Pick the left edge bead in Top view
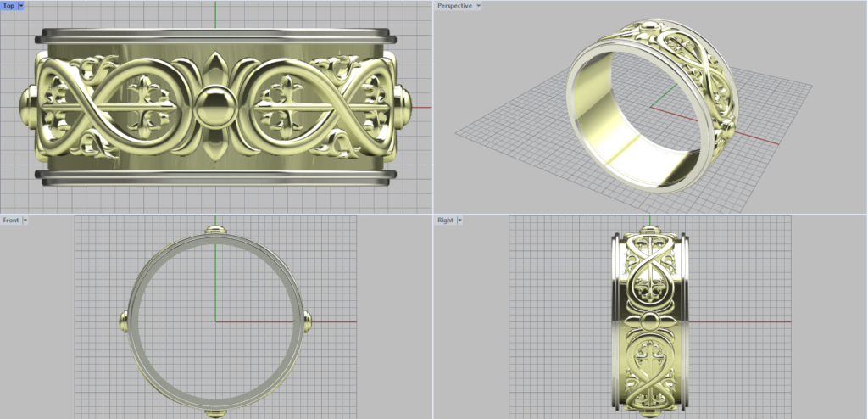The image size is (868, 419). tap(27, 108)
